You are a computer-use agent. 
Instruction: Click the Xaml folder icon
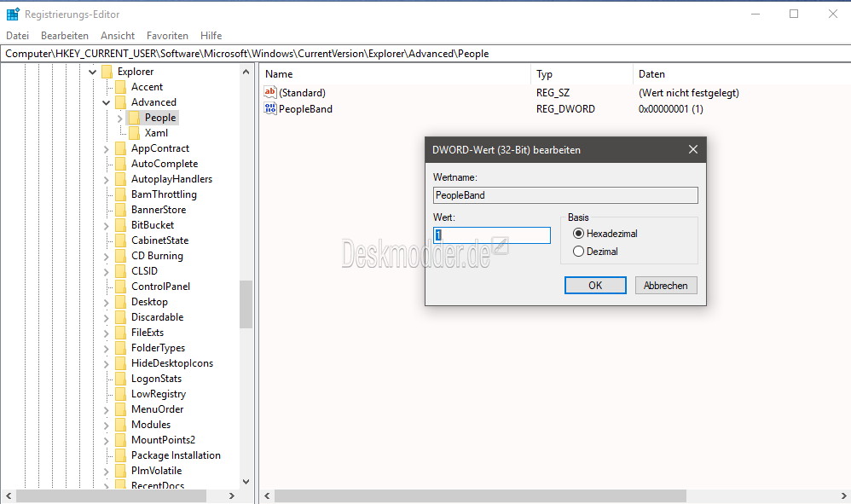(134, 133)
